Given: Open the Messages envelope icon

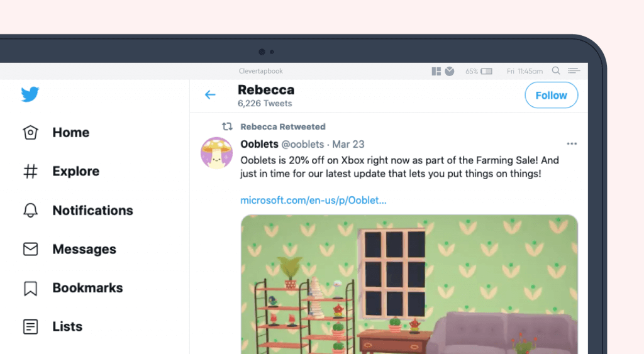Looking at the screenshot, I should [x=30, y=249].
